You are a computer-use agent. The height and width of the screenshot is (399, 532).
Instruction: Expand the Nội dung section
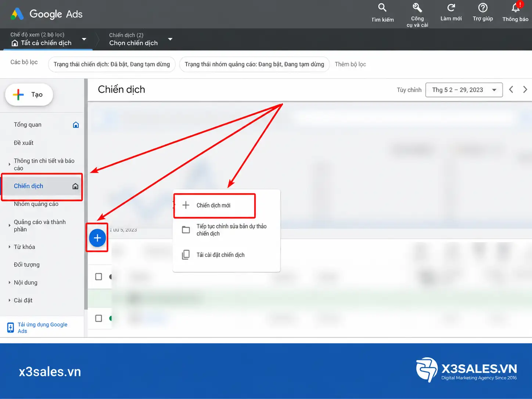[10, 283]
